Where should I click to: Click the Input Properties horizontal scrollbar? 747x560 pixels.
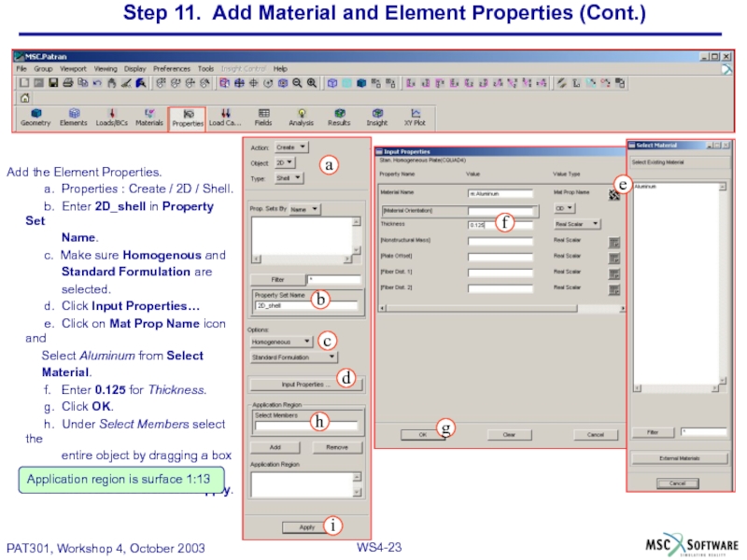click(x=501, y=309)
